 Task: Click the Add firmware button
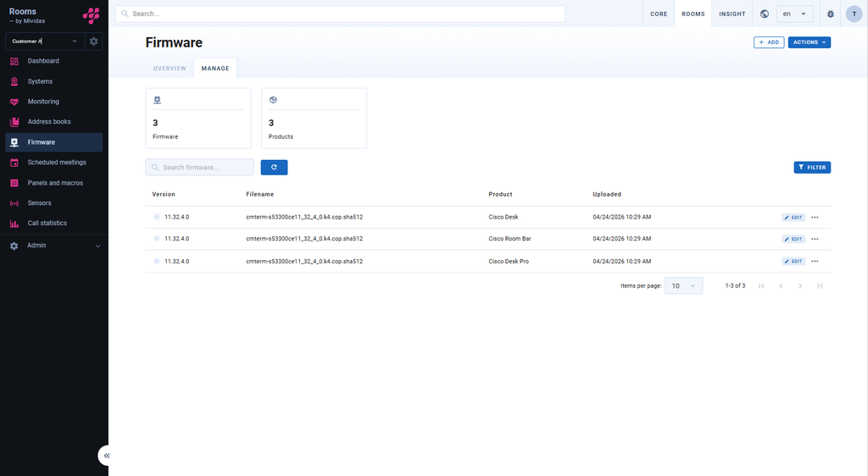point(769,42)
